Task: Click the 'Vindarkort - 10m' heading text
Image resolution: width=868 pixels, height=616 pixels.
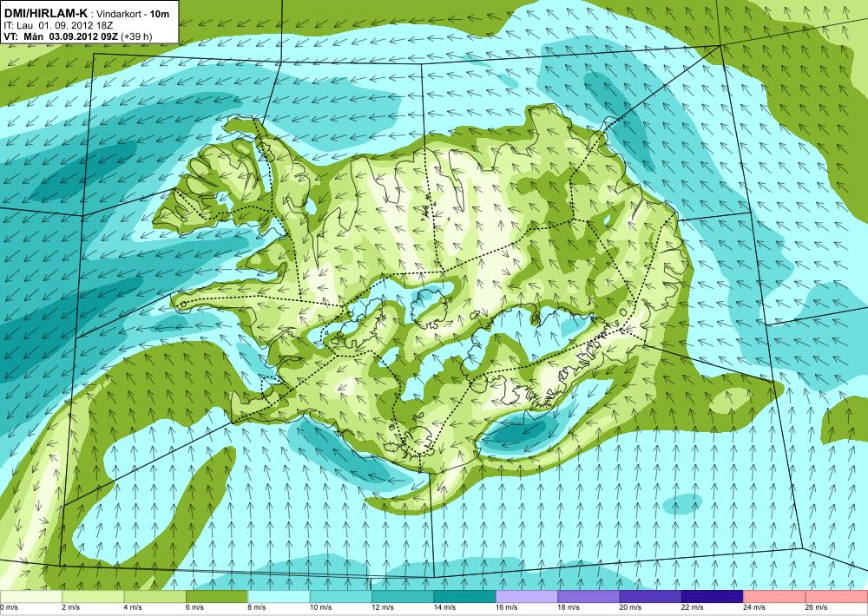Action: coord(133,15)
